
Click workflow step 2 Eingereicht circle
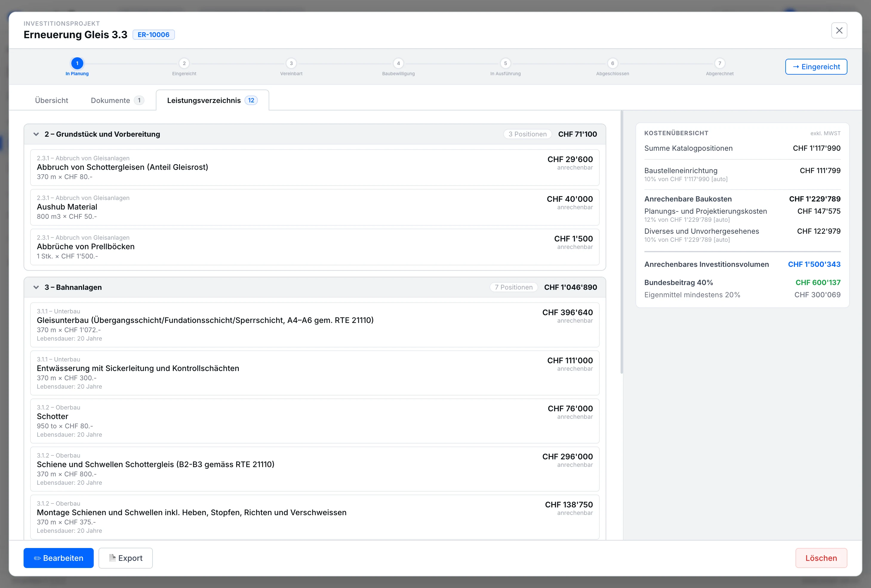[x=184, y=63]
